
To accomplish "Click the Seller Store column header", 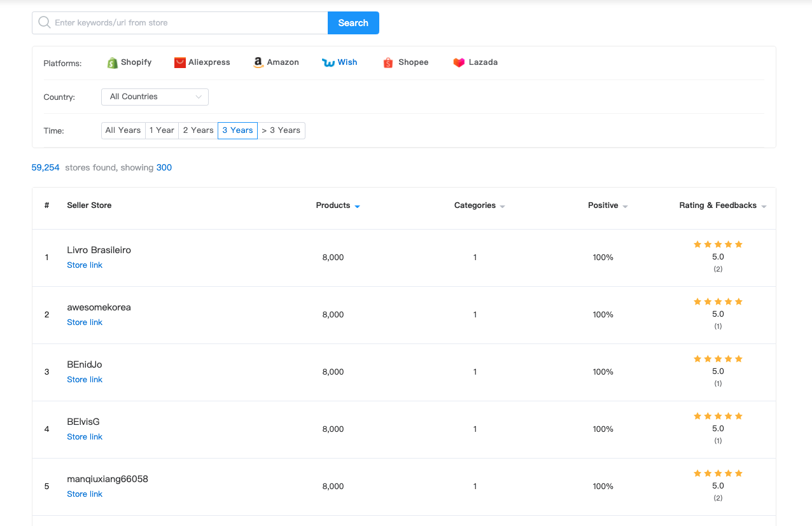I will click(89, 205).
